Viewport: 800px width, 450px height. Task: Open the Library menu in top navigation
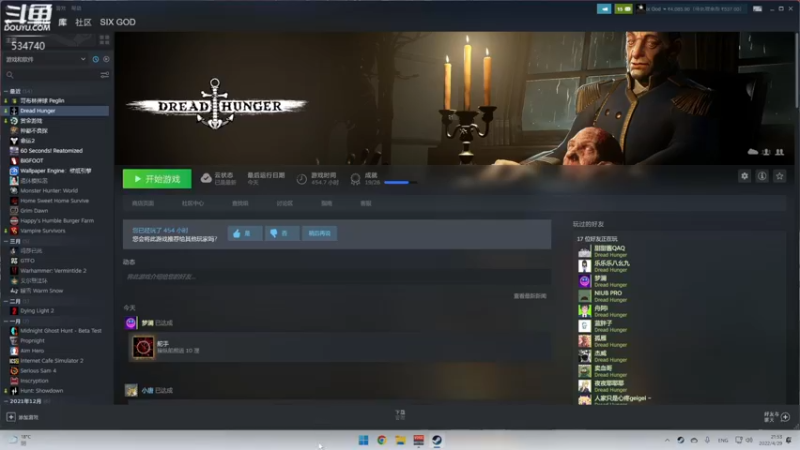pos(62,22)
